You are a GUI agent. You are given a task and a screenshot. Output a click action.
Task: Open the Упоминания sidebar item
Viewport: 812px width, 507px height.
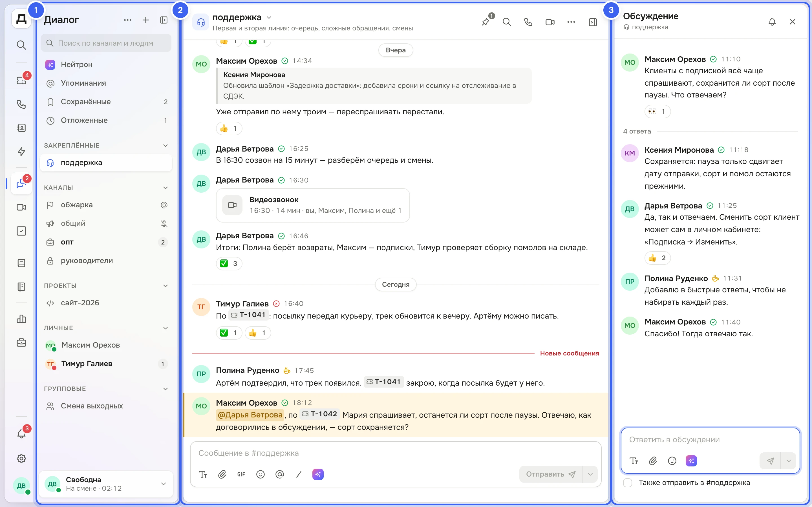106,83
